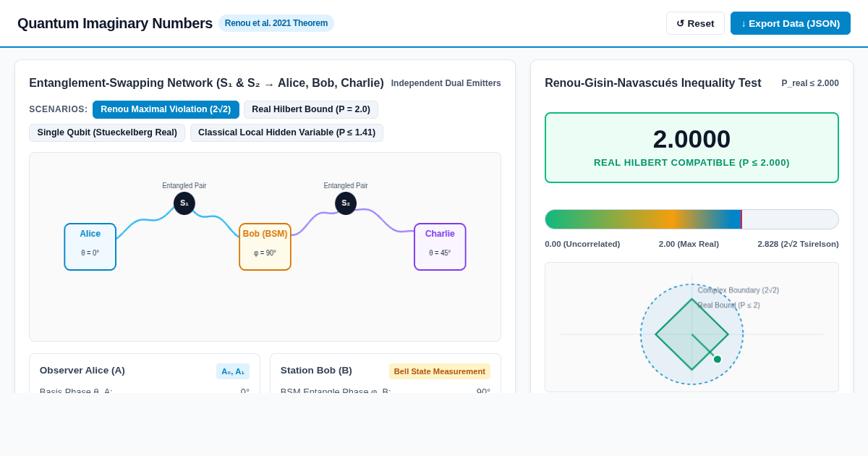Click the Observer Alice (A) heading
Viewport: 868px width, 456px height.
tap(82, 371)
